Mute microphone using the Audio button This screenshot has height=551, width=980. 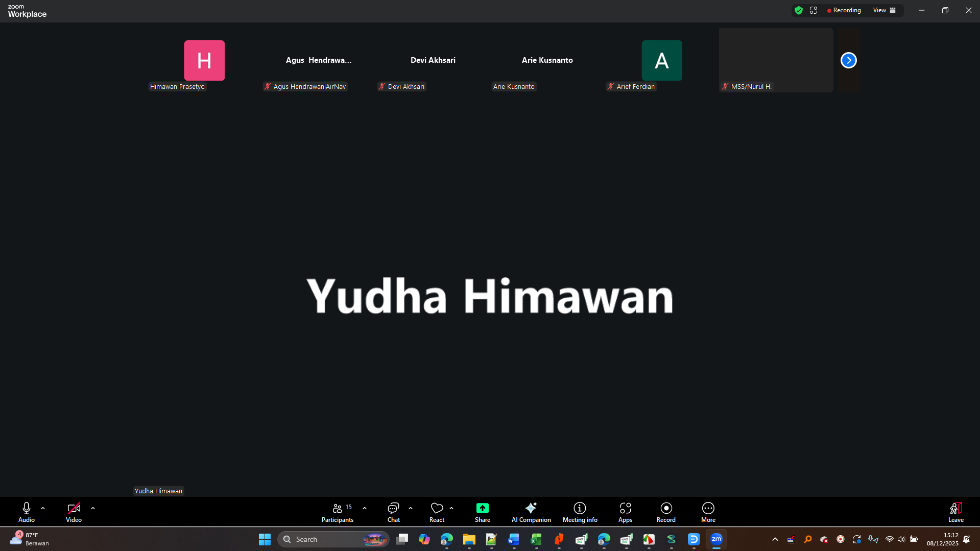pyautogui.click(x=27, y=512)
